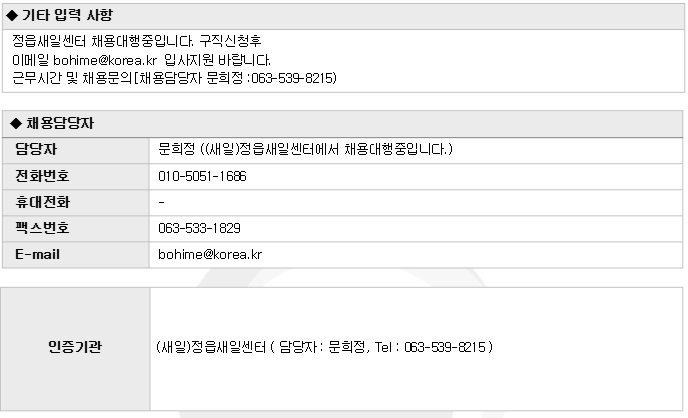The height and width of the screenshot is (418, 688).
Task: Select the 인증기관 label cell
Action: [x=75, y=349]
